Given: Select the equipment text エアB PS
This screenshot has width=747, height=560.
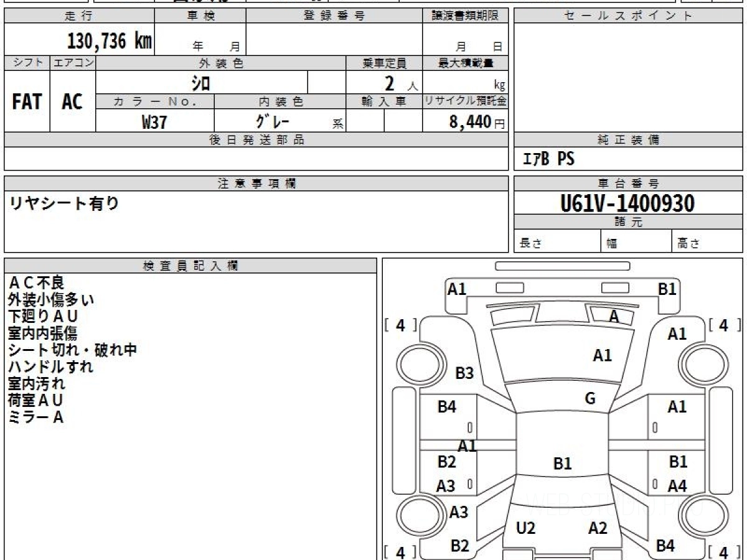Looking at the screenshot, I should coord(548,159).
